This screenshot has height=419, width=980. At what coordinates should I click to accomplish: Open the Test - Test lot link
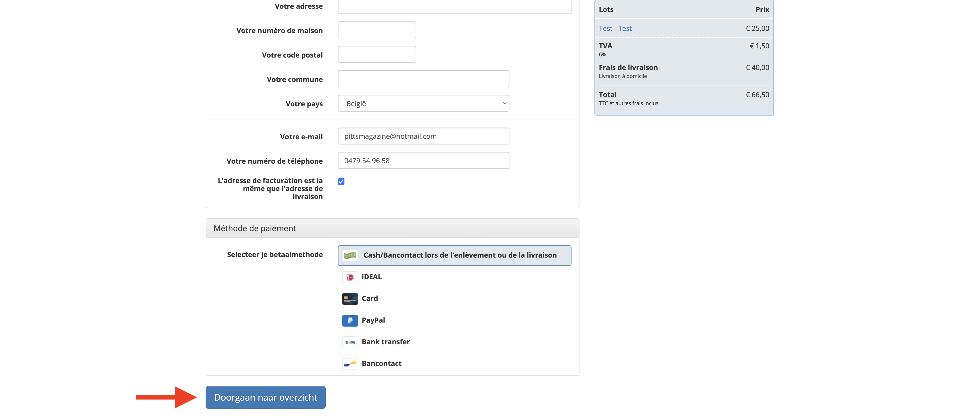pos(615,28)
